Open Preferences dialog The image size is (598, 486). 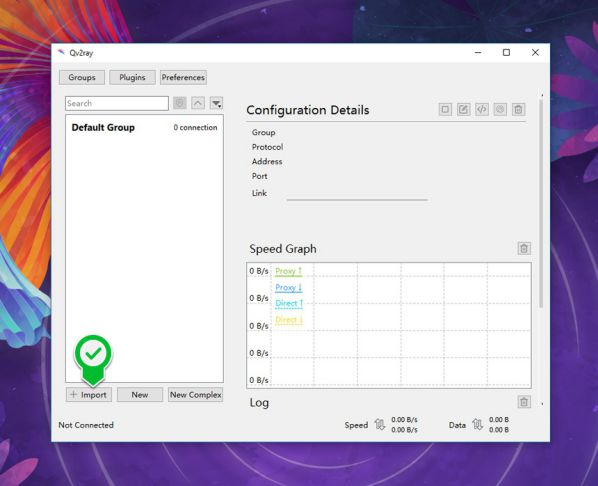(x=183, y=77)
